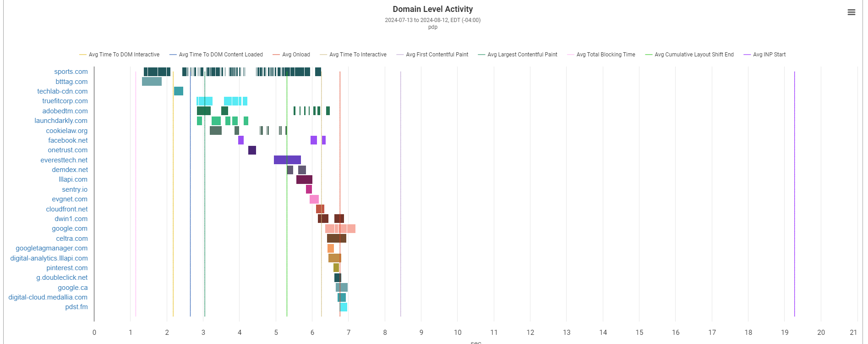The image size is (868, 344).
Task: Toggle Avg Time To DOM Content Loaded series
Action: pos(216,55)
